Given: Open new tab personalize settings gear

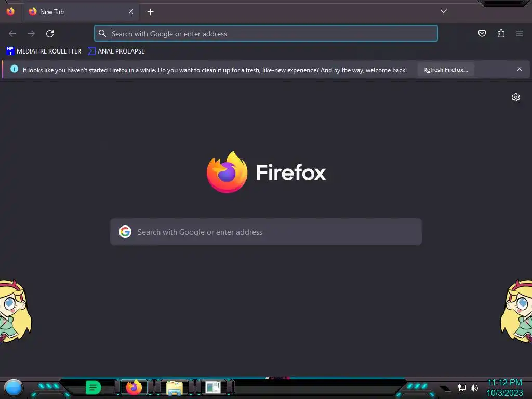Looking at the screenshot, I should click(x=516, y=97).
